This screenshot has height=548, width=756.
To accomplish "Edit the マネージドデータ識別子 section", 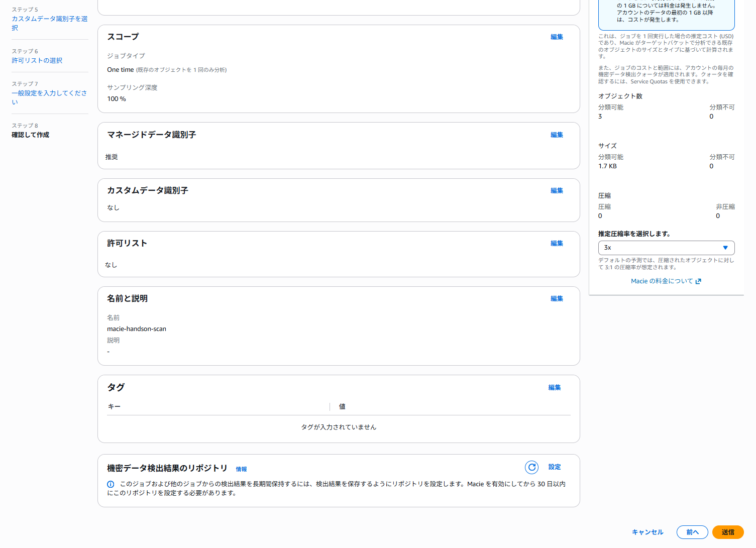I will click(557, 135).
